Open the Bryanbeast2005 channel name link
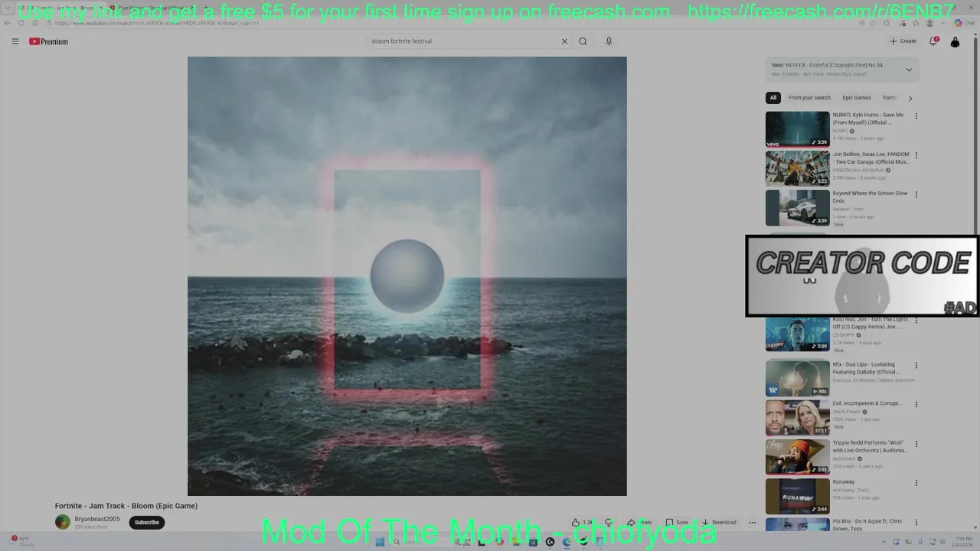 (97, 519)
